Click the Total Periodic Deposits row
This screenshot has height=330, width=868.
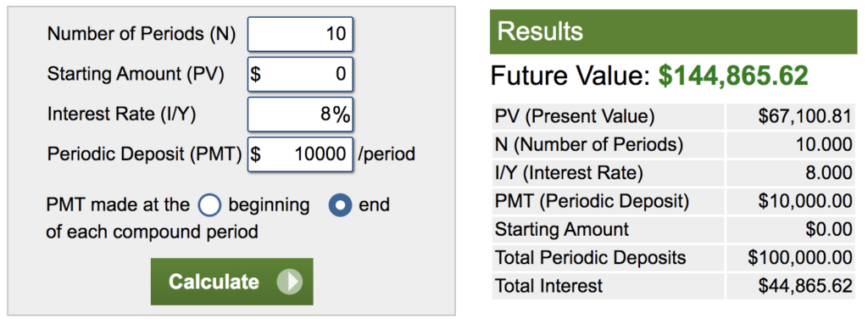click(x=673, y=257)
